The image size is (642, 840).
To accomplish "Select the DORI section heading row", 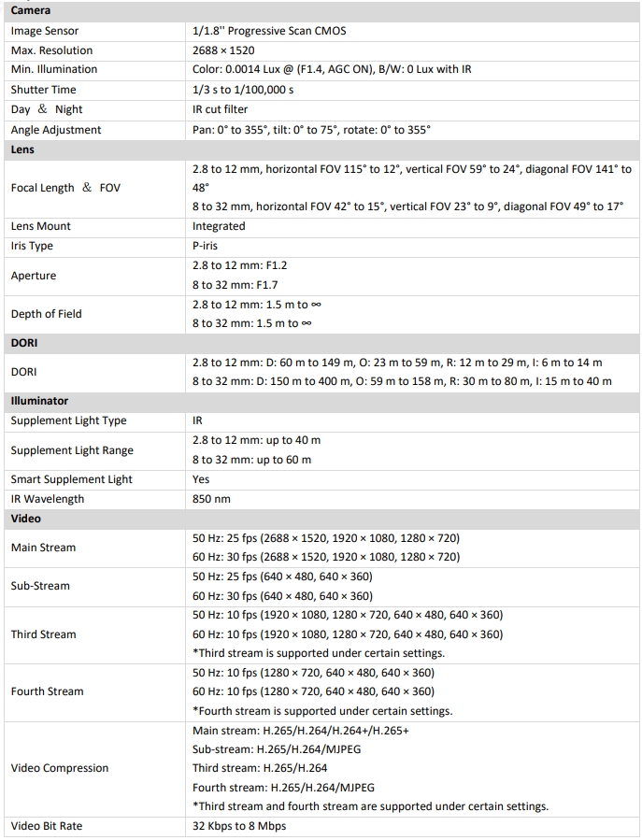I will coord(24,343).
